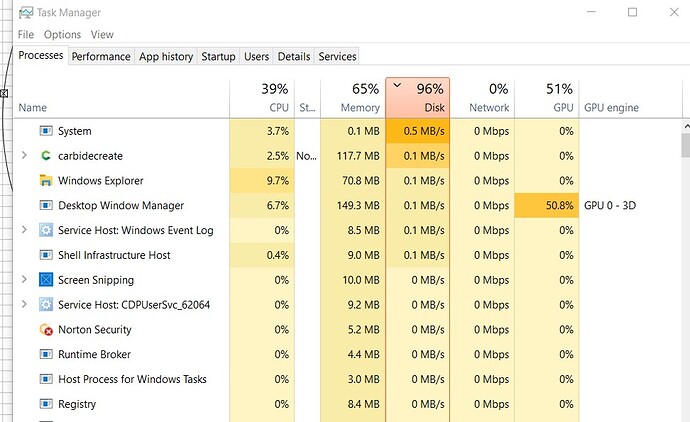This screenshot has width=690, height=422.
Task: Click the vertical scrollbar thumb
Action: pyautogui.click(x=686, y=145)
